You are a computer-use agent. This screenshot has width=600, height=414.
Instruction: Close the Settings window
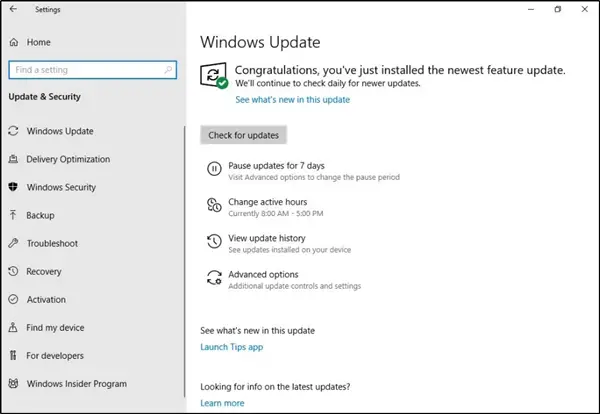pyautogui.click(x=585, y=9)
